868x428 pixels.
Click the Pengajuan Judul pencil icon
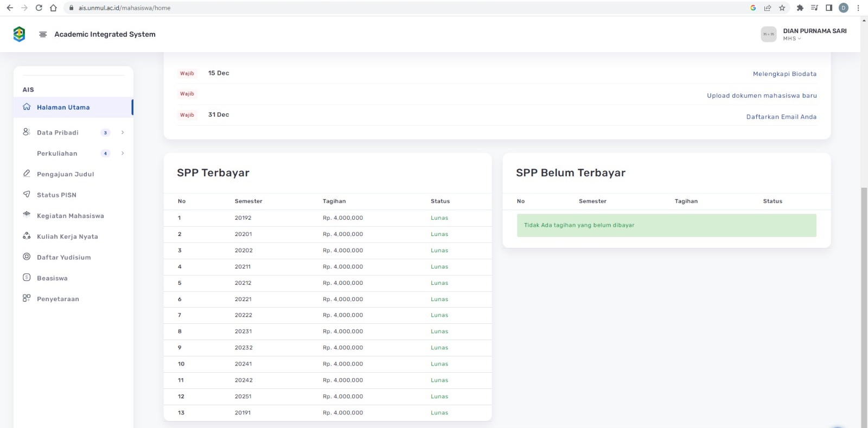point(27,174)
